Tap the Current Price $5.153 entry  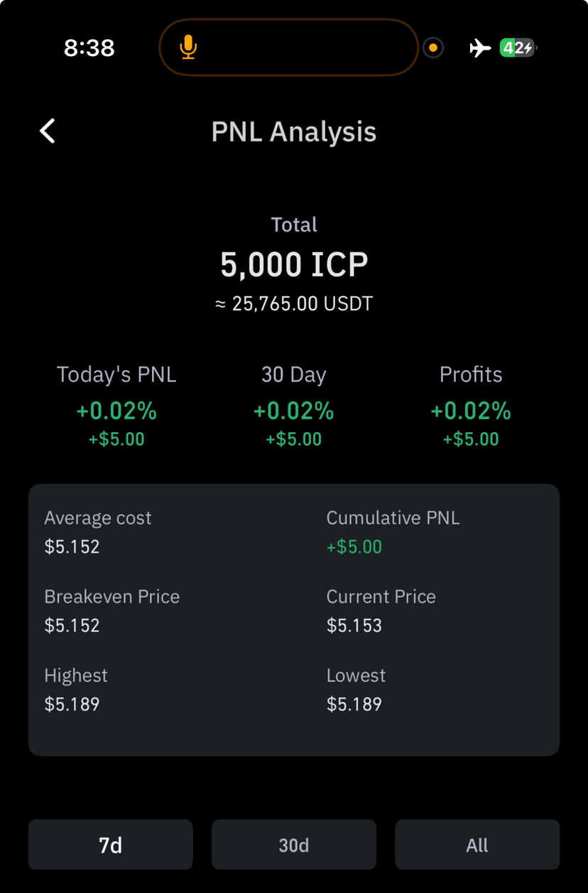pyautogui.click(x=381, y=611)
